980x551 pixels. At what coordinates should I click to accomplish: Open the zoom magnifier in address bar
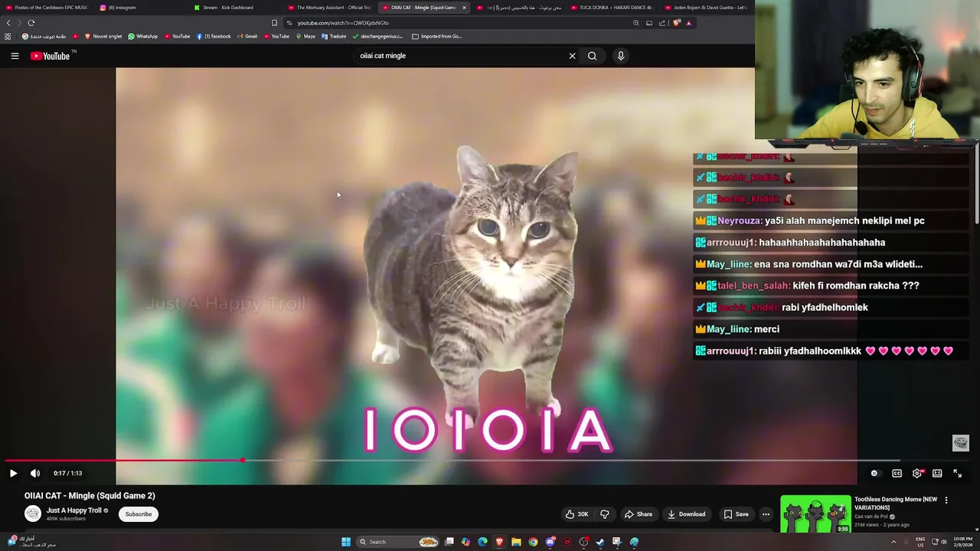pyautogui.click(x=635, y=23)
